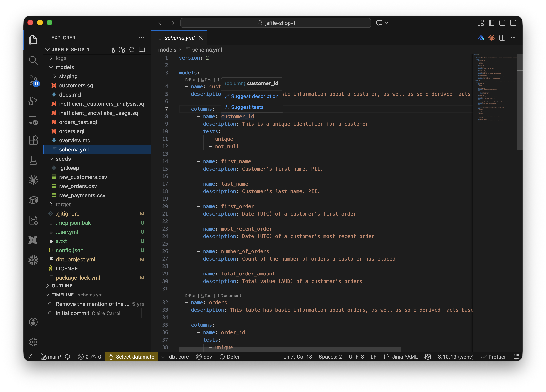
Task: Open Source Control with 11 changes
Action: 33,81
